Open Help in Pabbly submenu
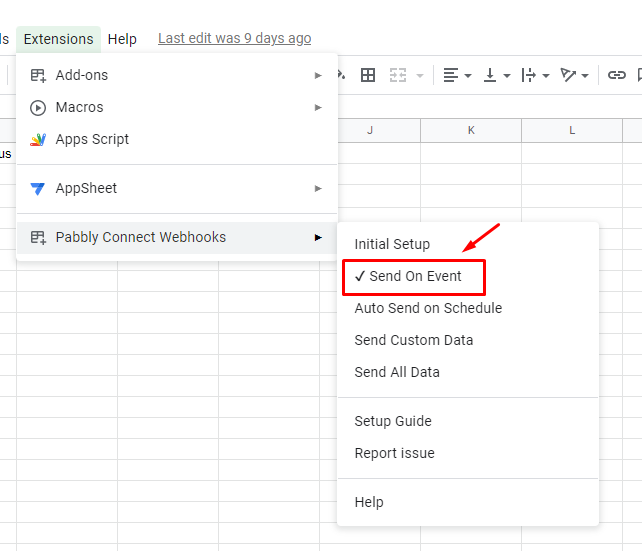The image size is (642, 551). [468, 502]
